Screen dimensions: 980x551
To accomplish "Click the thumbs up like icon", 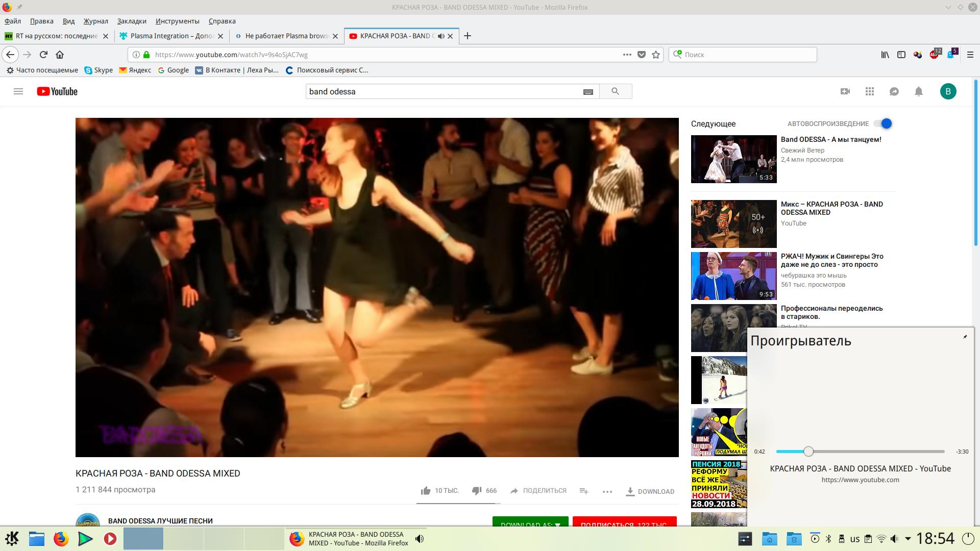I will click(x=426, y=491).
